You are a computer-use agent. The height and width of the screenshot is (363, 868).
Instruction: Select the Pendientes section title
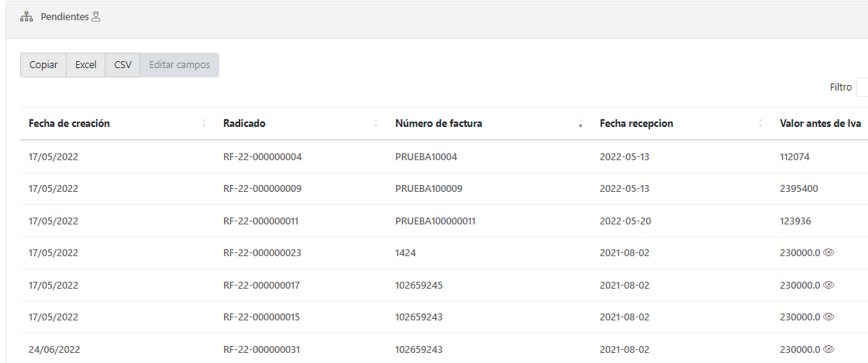(x=64, y=17)
